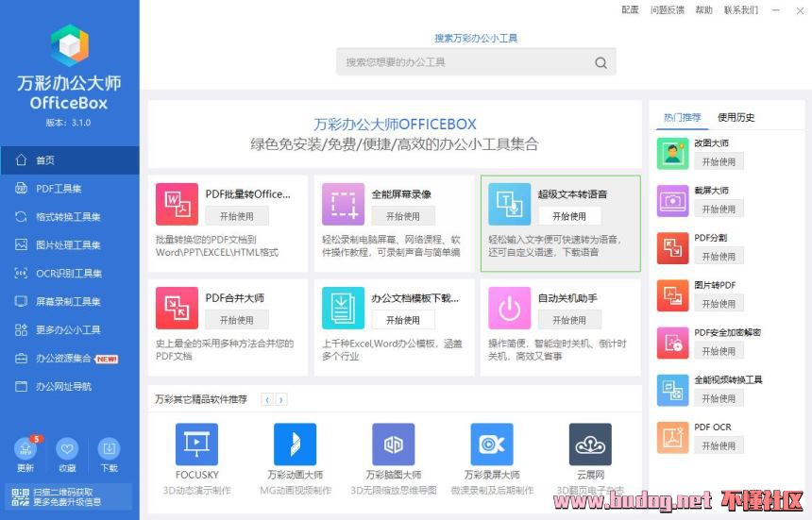
Task: Open the 首页 home page in sidebar
Action: tap(69, 159)
